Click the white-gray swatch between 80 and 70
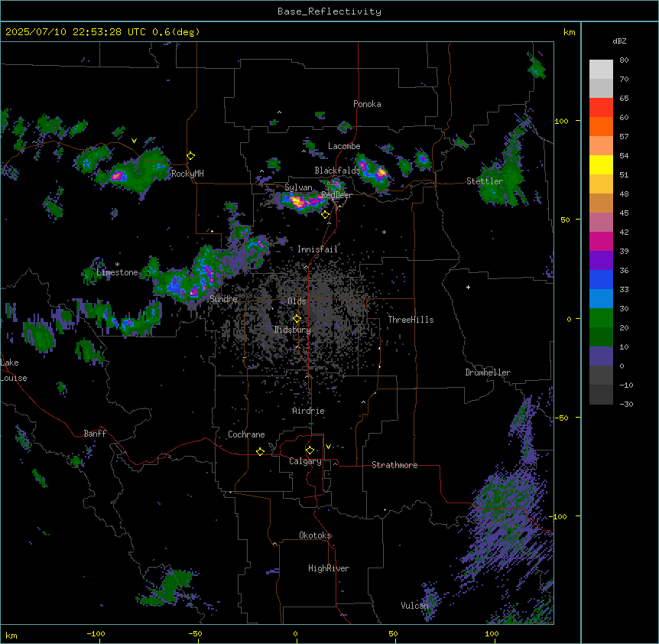Viewport: 659px width, 644px height. (x=601, y=70)
